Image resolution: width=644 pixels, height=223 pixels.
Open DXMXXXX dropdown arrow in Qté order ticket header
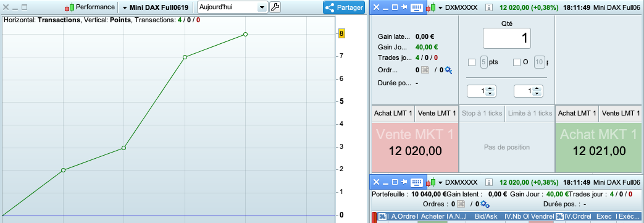tap(440, 8)
